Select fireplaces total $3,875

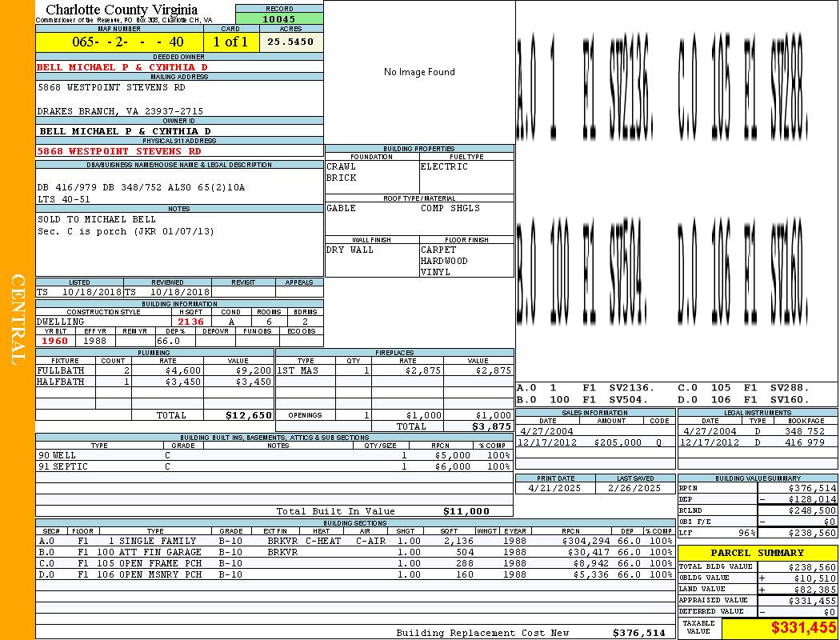tap(492, 426)
